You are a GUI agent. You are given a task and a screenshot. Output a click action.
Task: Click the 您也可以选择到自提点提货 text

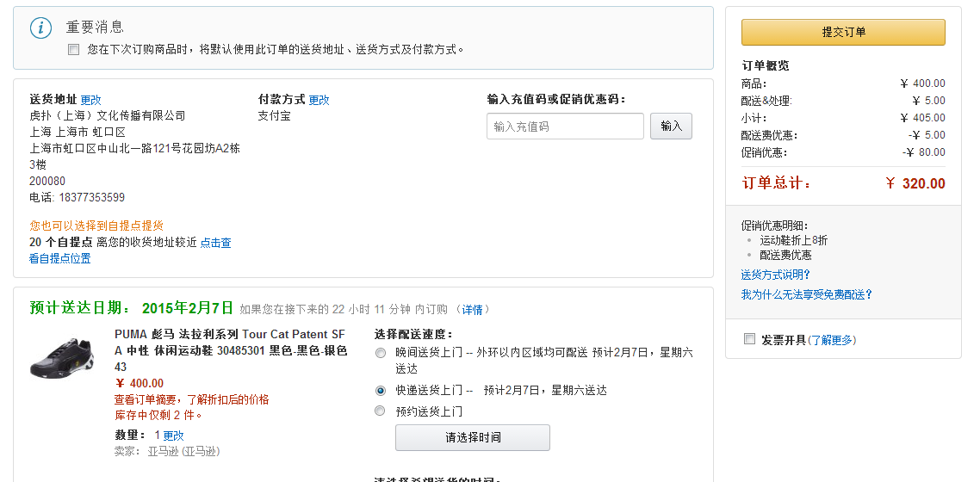(x=96, y=226)
